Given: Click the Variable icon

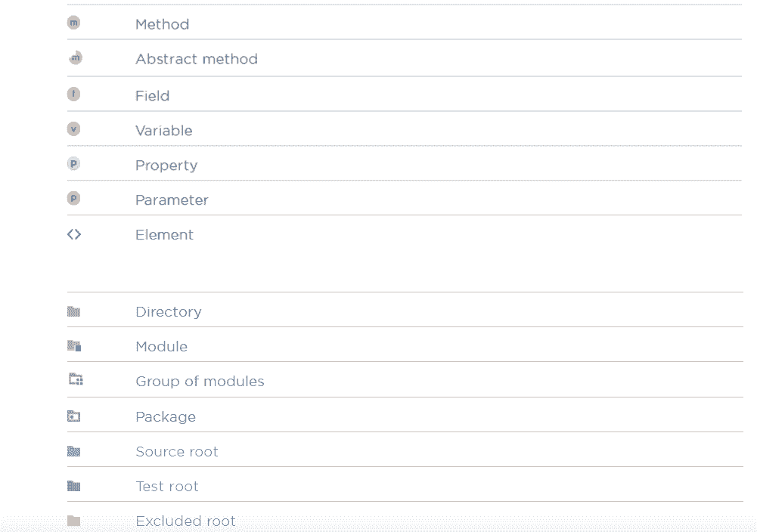Looking at the screenshot, I should [x=73, y=129].
